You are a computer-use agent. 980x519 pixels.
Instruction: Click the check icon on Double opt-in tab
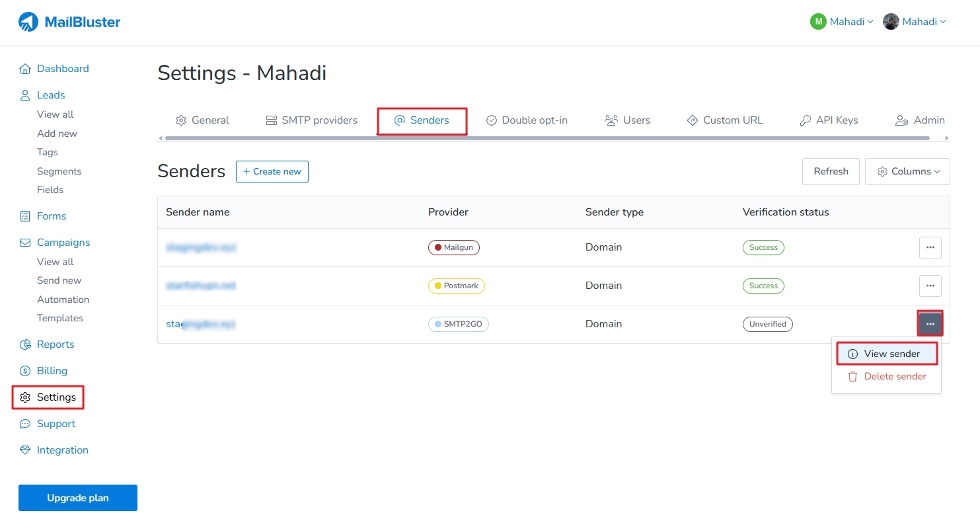492,120
